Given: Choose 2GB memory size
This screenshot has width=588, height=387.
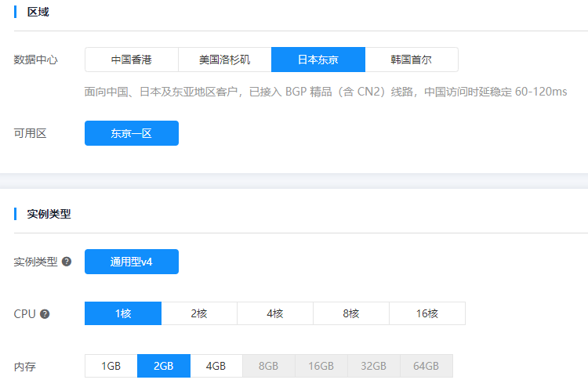Looking at the screenshot, I should (x=163, y=366).
